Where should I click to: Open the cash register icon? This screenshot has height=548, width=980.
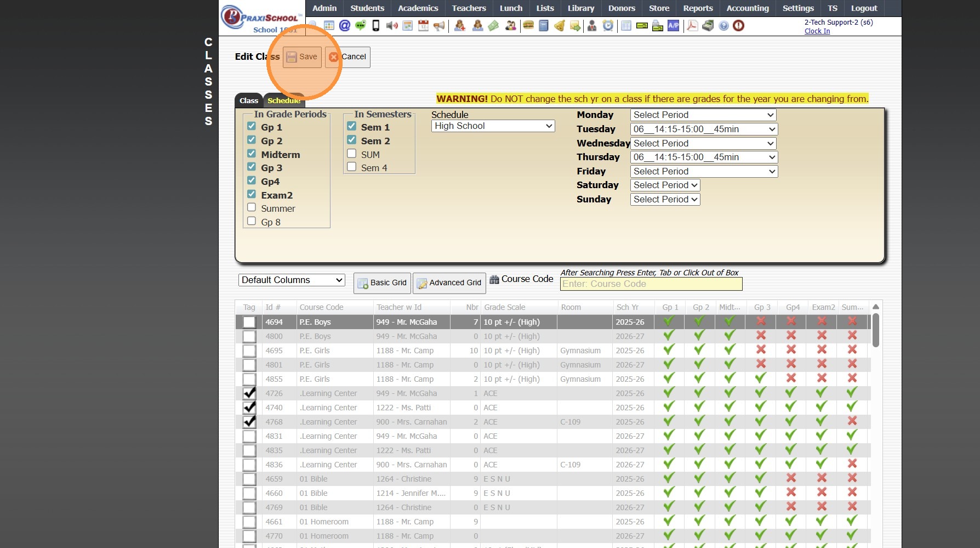pos(708,25)
